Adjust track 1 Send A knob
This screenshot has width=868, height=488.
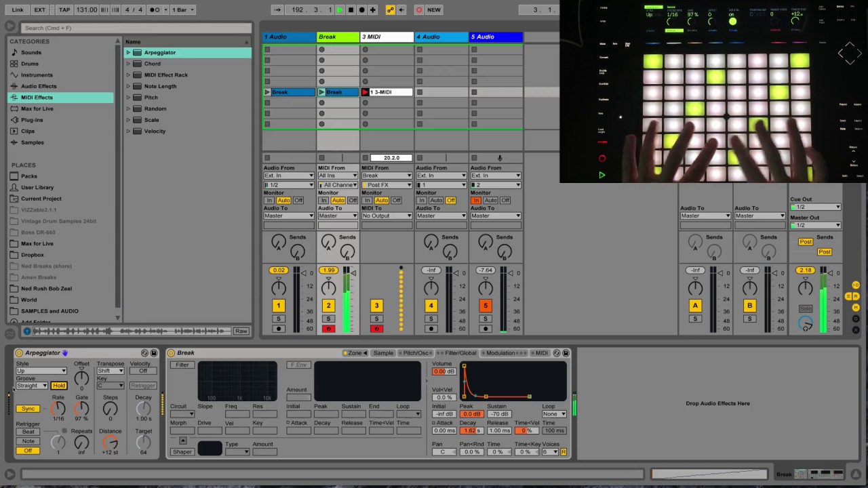(x=278, y=242)
